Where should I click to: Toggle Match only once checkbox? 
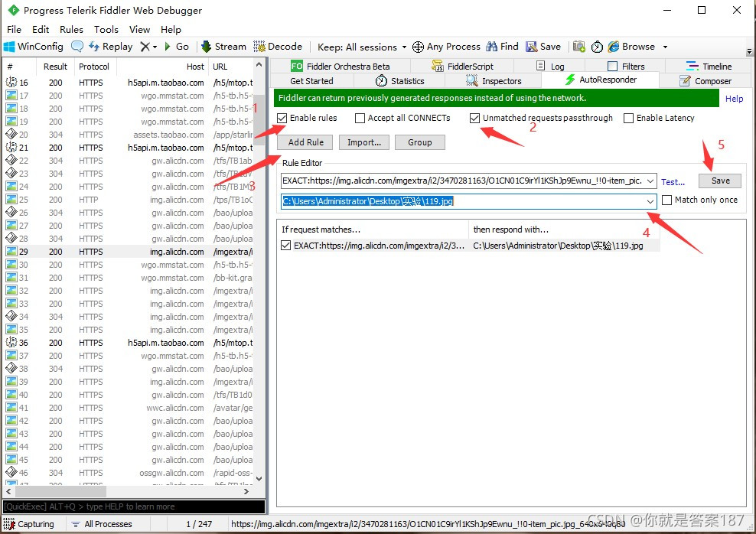666,200
